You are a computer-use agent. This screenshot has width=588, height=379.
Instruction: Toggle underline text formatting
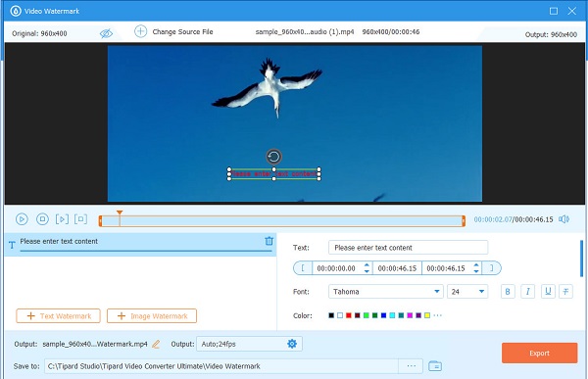548,291
